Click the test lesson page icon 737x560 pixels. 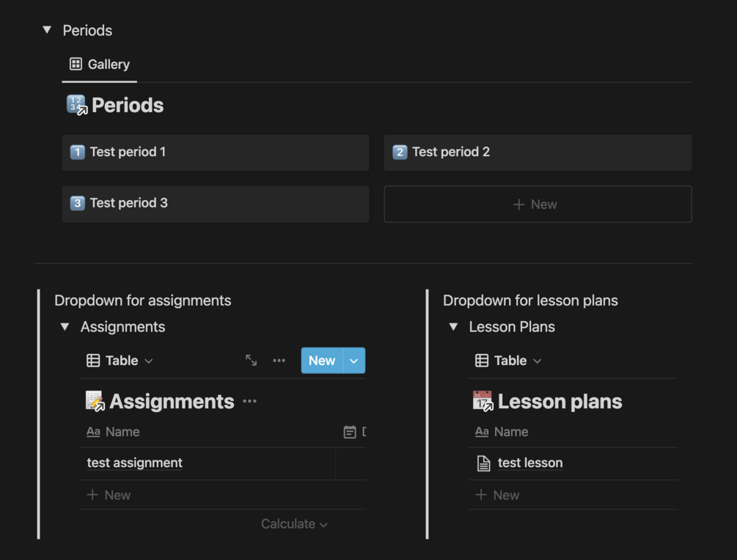(x=483, y=463)
